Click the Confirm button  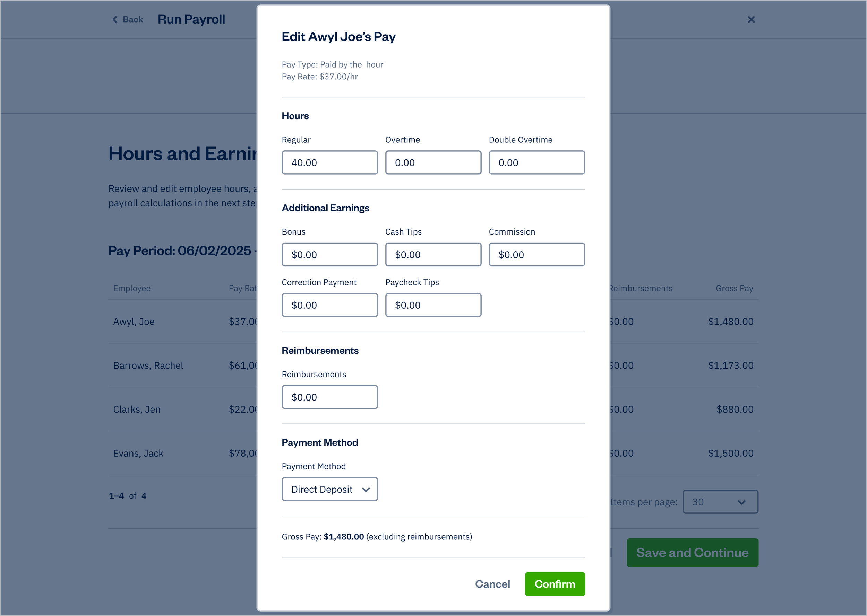[555, 584]
